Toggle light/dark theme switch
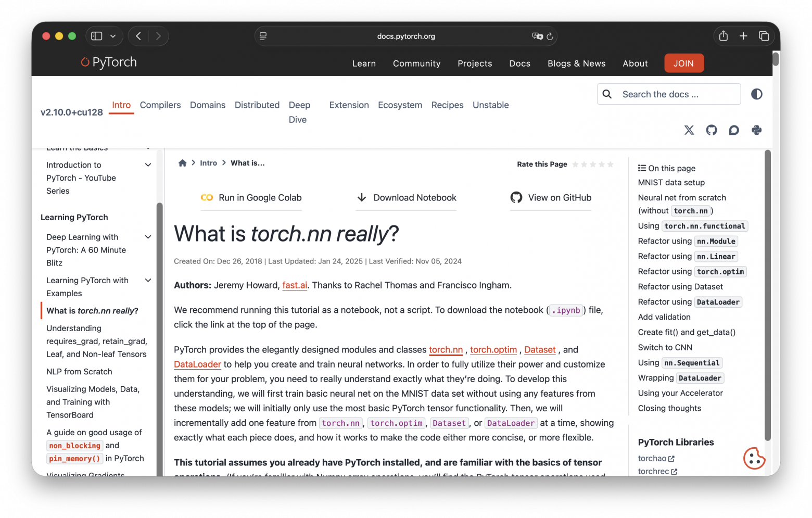Screen dimensions: 812x518 coord(756,94)
